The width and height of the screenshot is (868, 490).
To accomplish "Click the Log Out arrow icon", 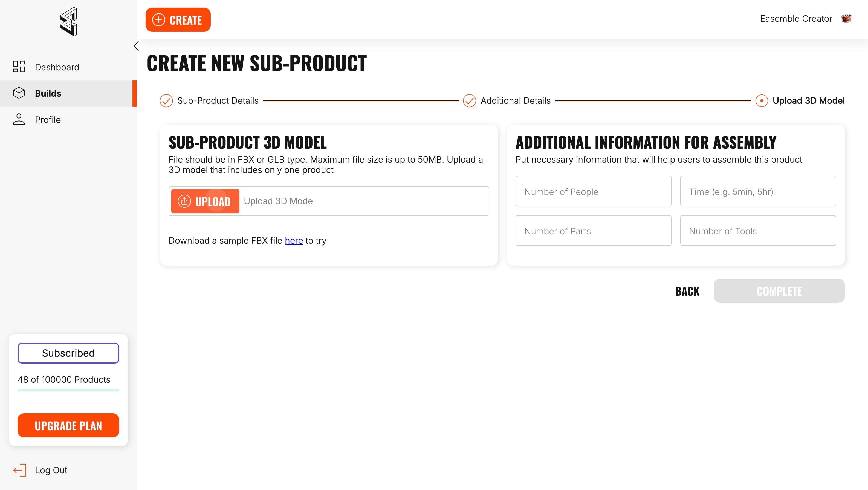I will 19,470.
